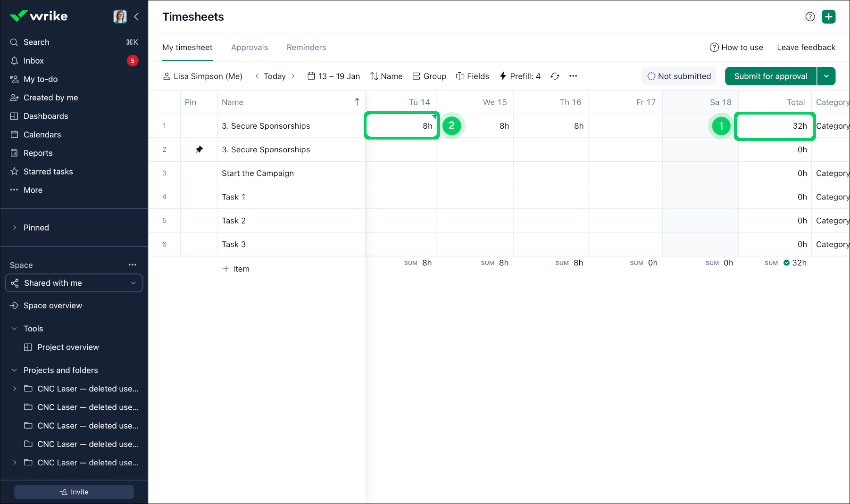The width and height of the screenshot is (850, 504).
Task: Go to previous week arrow
Action: tap(257, 76)
